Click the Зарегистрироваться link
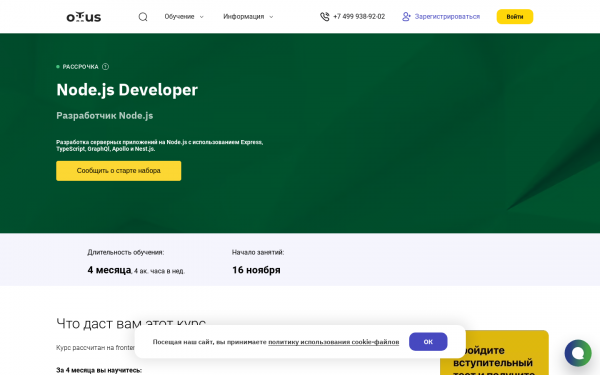Image resolution: width=600 pixels, height=375 pixels. [x=447, y=17]
